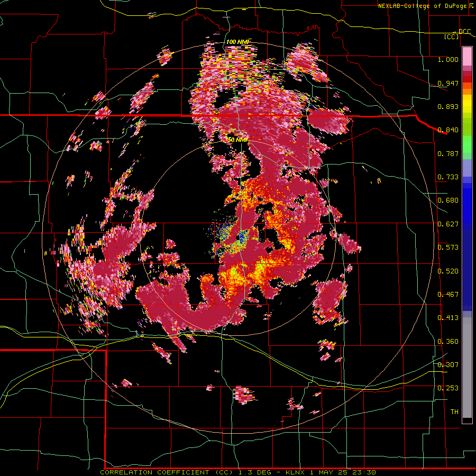Screen dimensions: 476x476
Task: Click the 50 NMI range ring label
Action: click(x=237, y=140)
